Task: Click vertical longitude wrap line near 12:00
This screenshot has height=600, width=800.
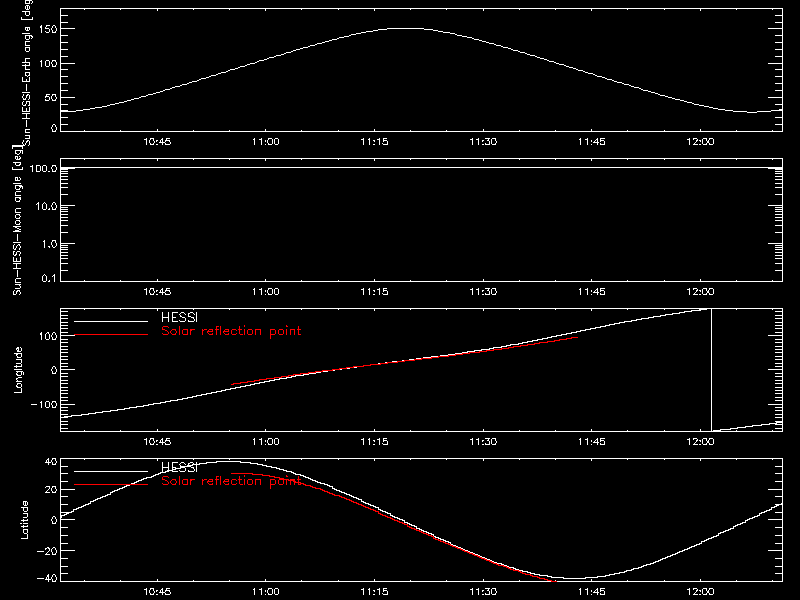Action: (711, 370)
